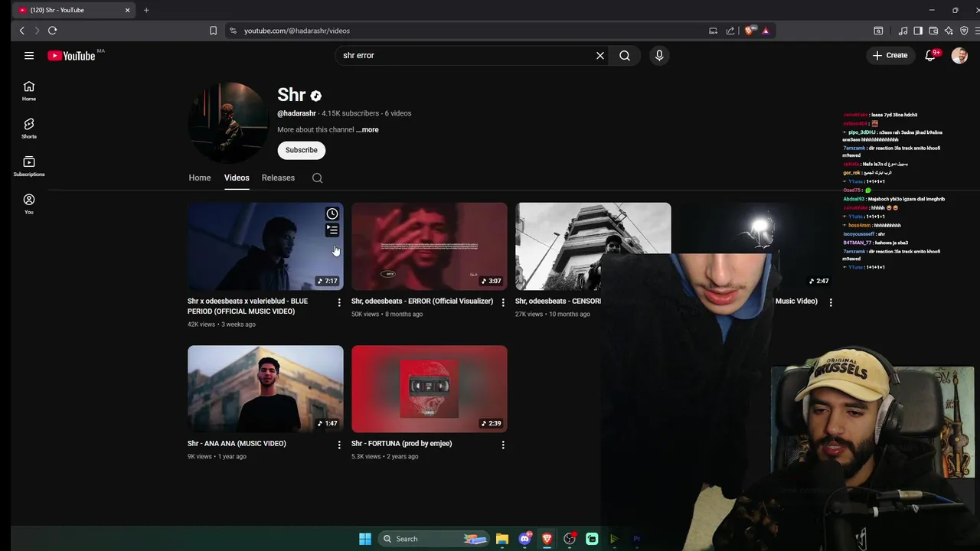This screenshot has width=980, height=551.
Task: Search within the channel magnifier icon
Action: pyautogui.click(x=317, y=178)
